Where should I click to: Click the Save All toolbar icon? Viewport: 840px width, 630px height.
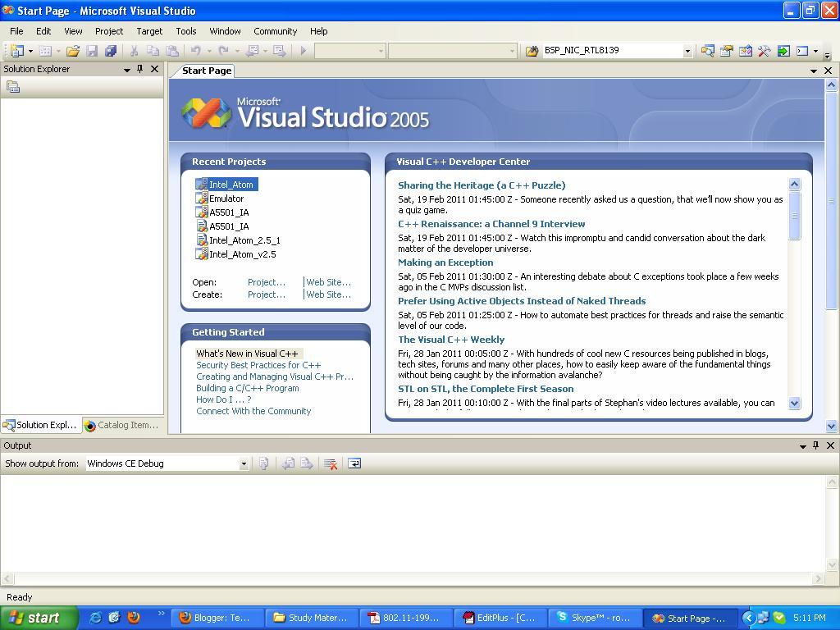tap(111, 51)
